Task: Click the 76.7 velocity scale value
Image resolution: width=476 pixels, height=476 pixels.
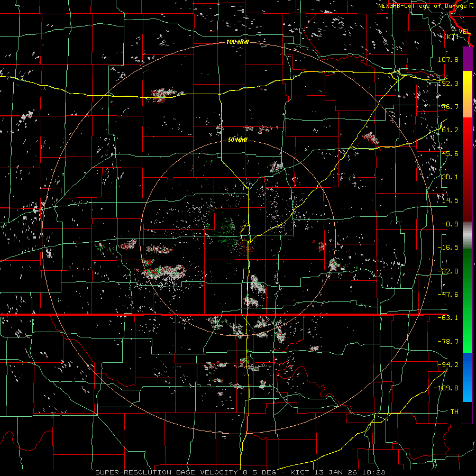Action: tap(450, 106)
